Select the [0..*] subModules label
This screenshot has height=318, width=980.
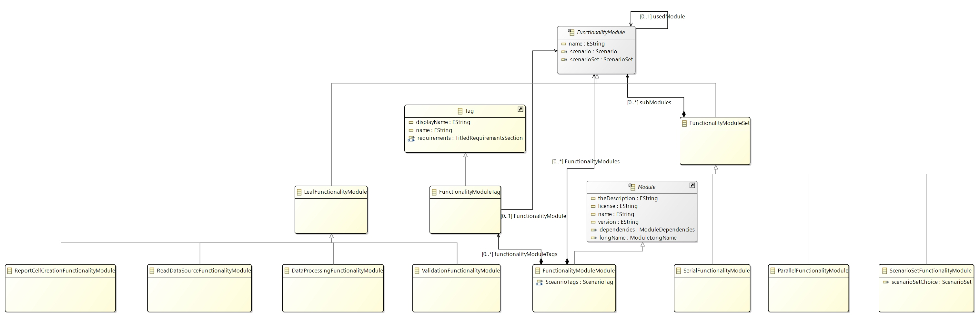649,102
